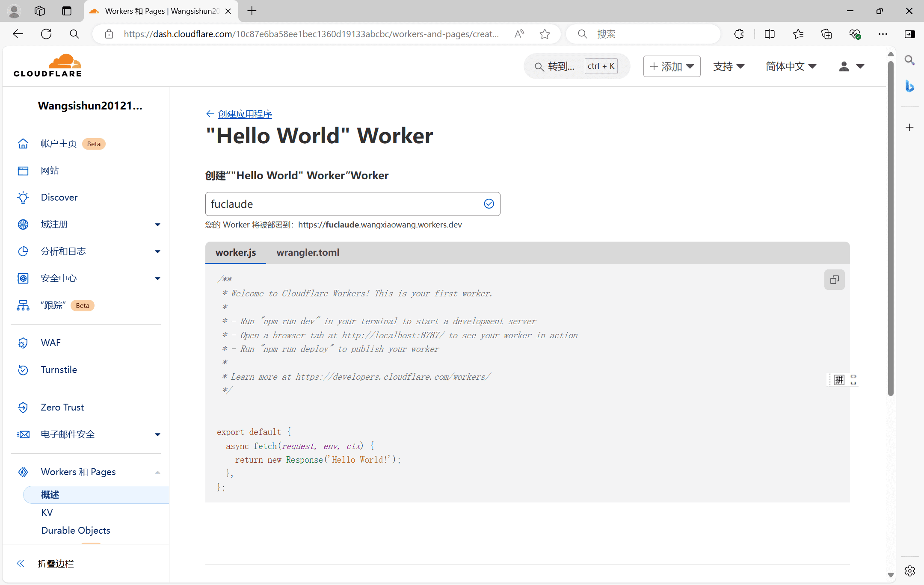The height and width of the screenshot is (585, 924).
Task: Open the Read aloud icon
Action: point(519,34)
